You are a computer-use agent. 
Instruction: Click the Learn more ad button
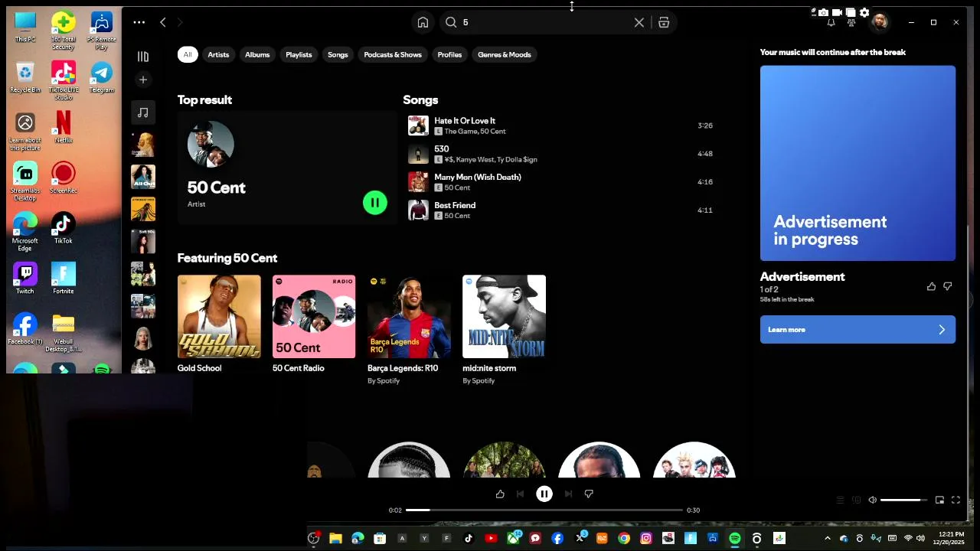tap(857, 330)
